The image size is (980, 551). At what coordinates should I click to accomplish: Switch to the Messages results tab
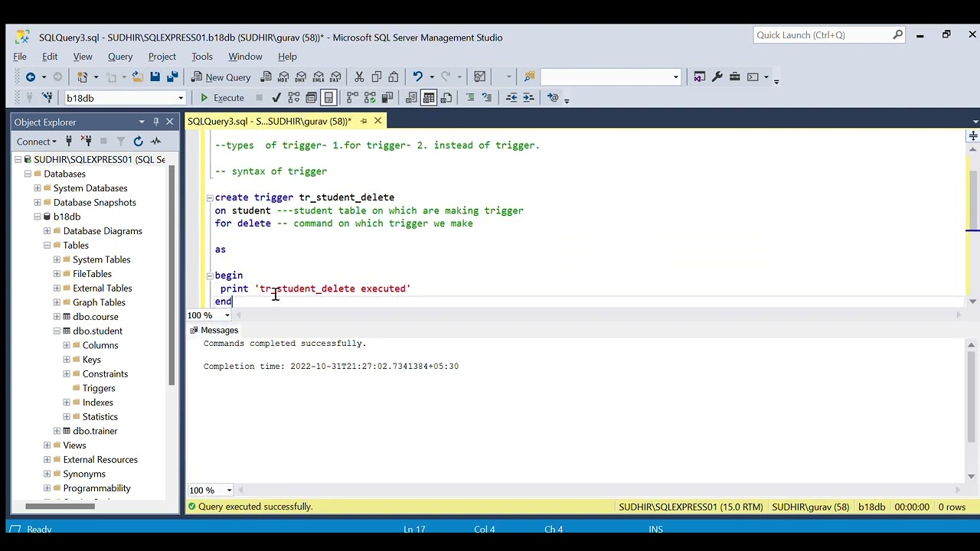[214, 331]
